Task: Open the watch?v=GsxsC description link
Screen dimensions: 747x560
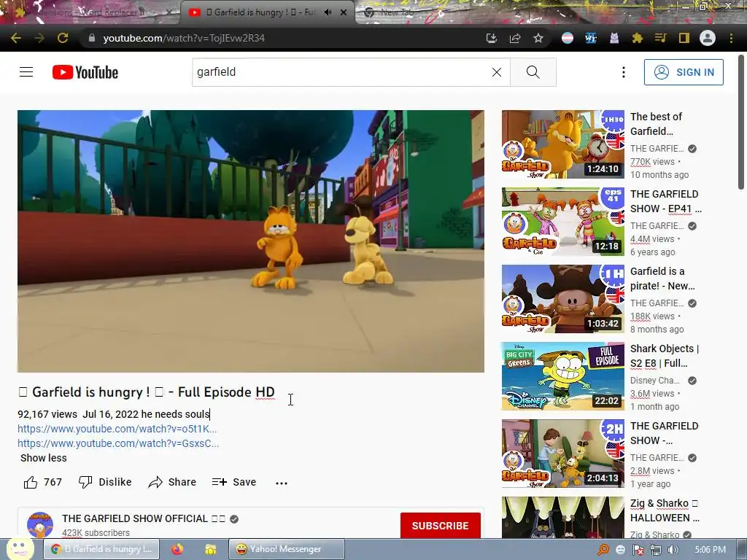Action: [118, 443]
